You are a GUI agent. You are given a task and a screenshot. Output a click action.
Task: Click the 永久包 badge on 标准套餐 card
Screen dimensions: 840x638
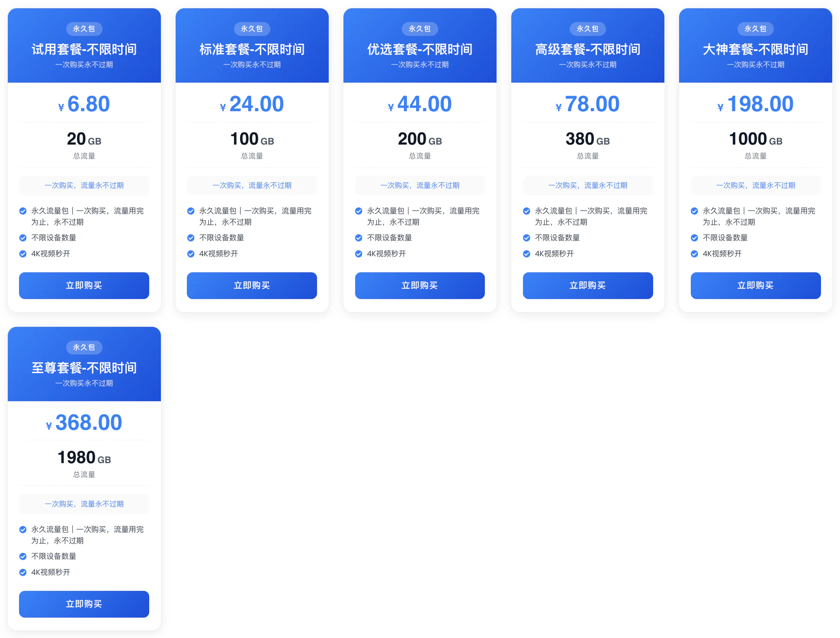[252, 29]
